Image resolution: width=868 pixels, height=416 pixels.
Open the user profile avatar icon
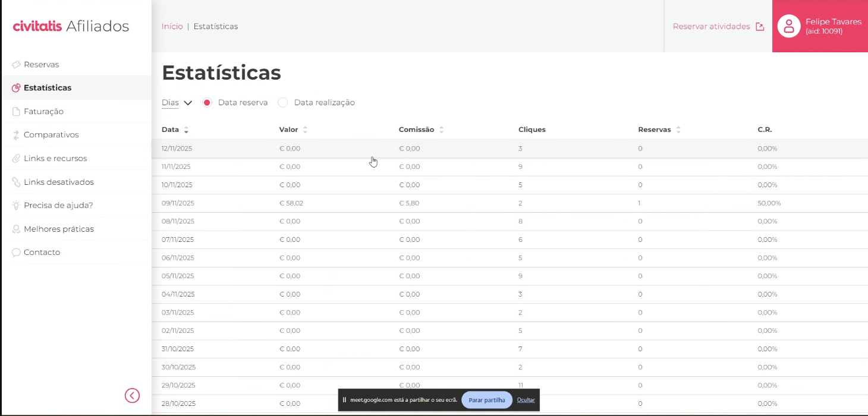[789, 26]
